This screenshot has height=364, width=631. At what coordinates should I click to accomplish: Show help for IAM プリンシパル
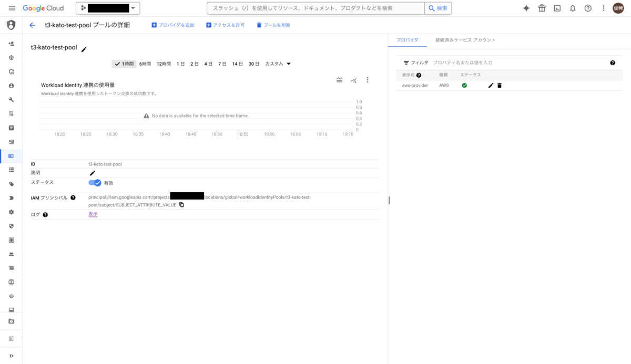coord(73,197)
